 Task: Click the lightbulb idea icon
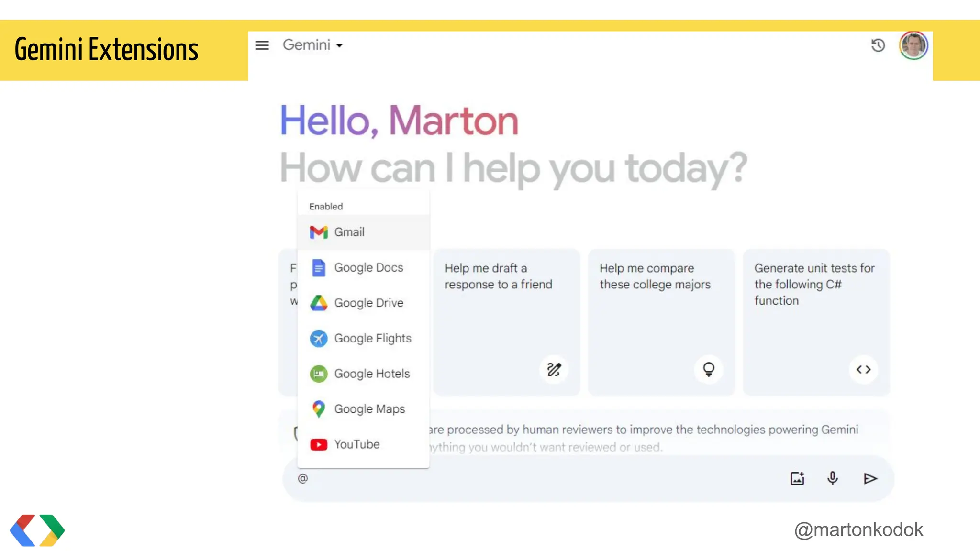(x=709, y=370)
